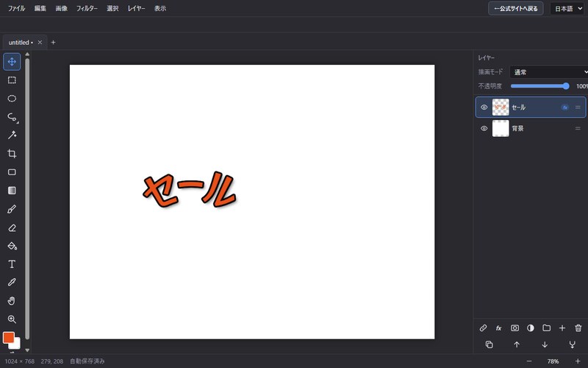Click the セール text on canvas
Screen dimensions: 588x368
189,190
